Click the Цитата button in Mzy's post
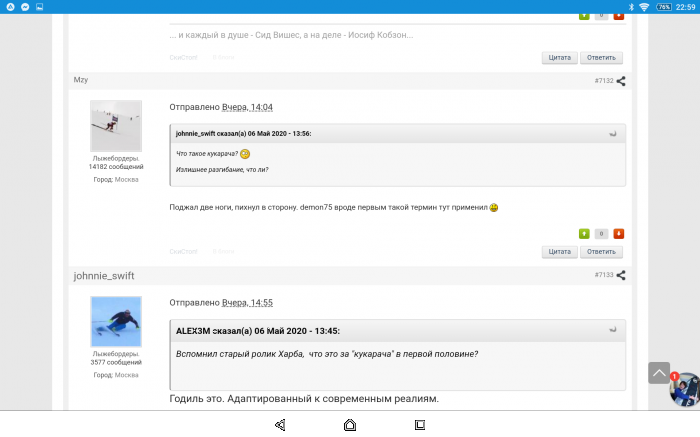This screenshot has height=437, width=700. click(559, 252)
